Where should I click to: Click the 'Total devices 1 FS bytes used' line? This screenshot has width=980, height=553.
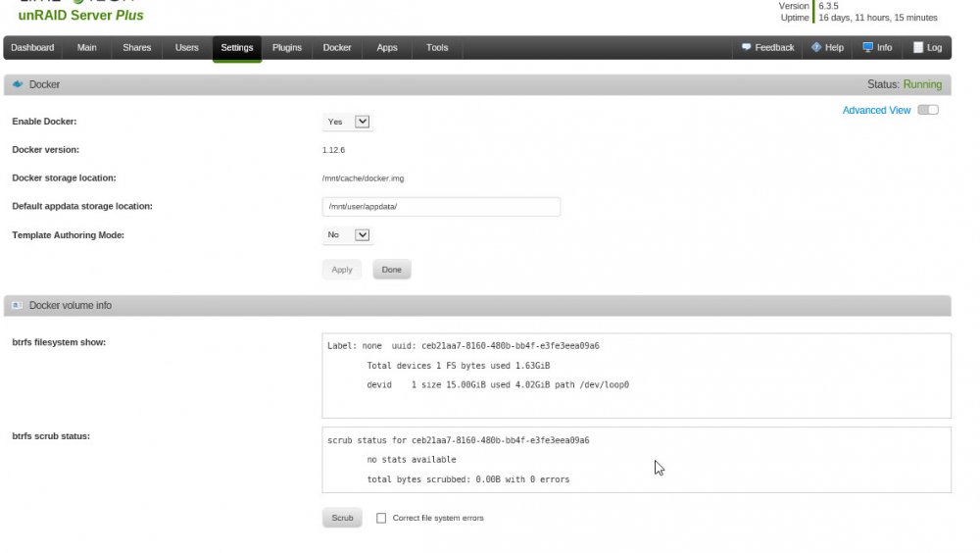click(x=458, y=366)
